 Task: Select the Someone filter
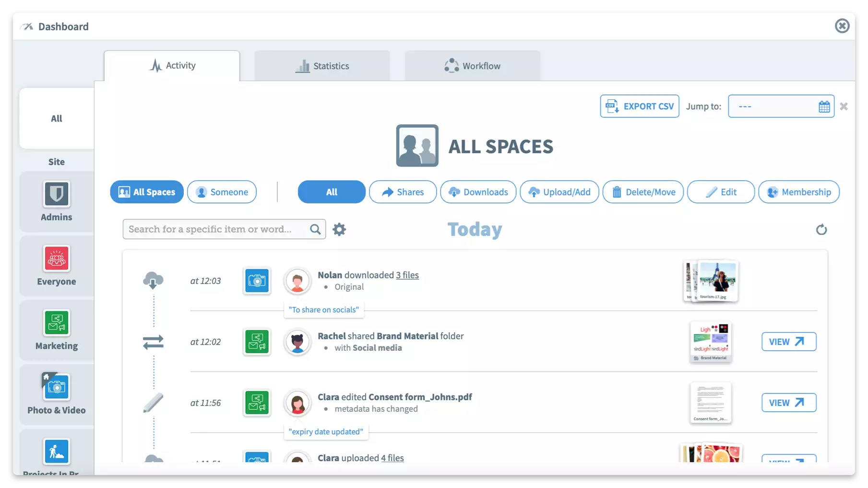(x=222, y=192)
